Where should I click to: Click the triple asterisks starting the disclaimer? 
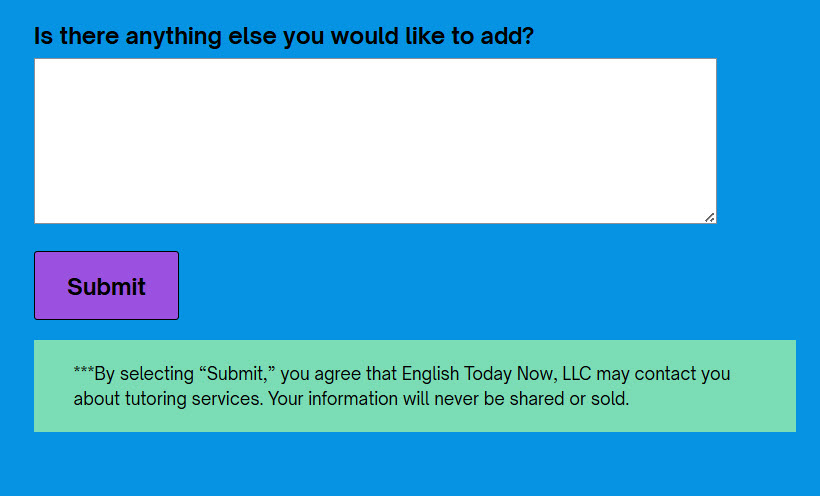tap(84, 373)
